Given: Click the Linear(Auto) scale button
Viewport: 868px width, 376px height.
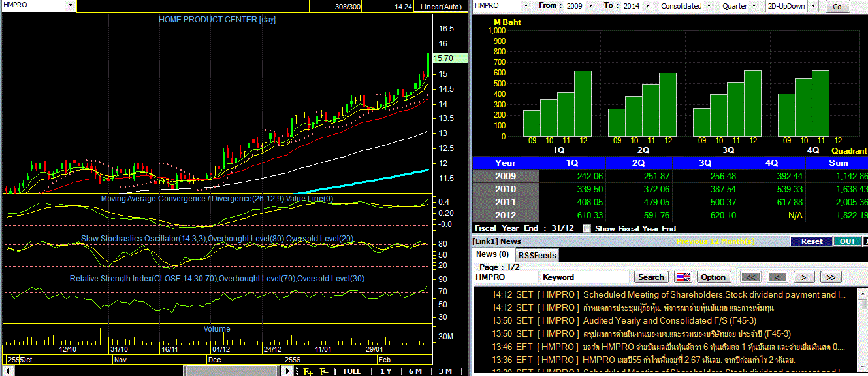Looking at the screenshot, I should tap(442, 7).
